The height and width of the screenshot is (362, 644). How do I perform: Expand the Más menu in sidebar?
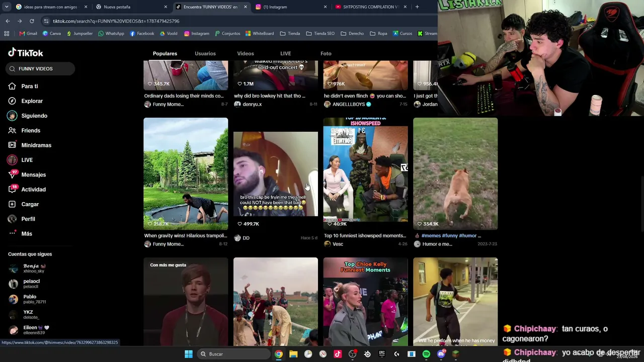click(27, 234)
